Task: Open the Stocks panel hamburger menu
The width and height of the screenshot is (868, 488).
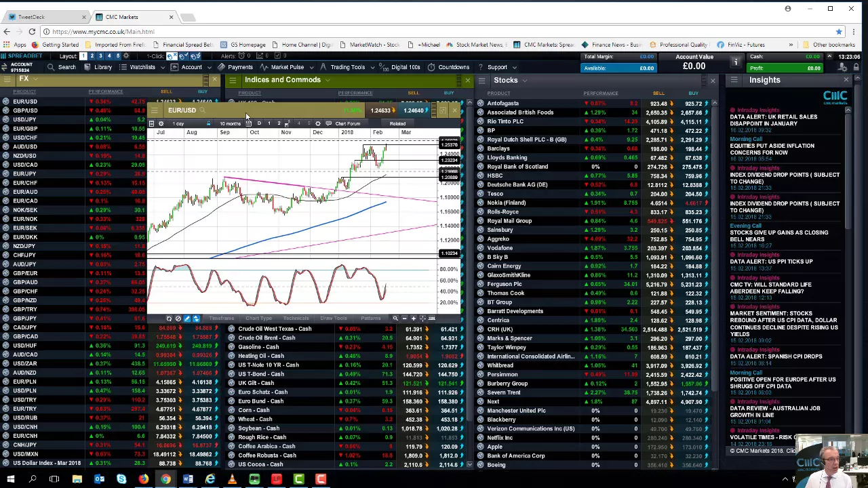Action: click(481, 80)
